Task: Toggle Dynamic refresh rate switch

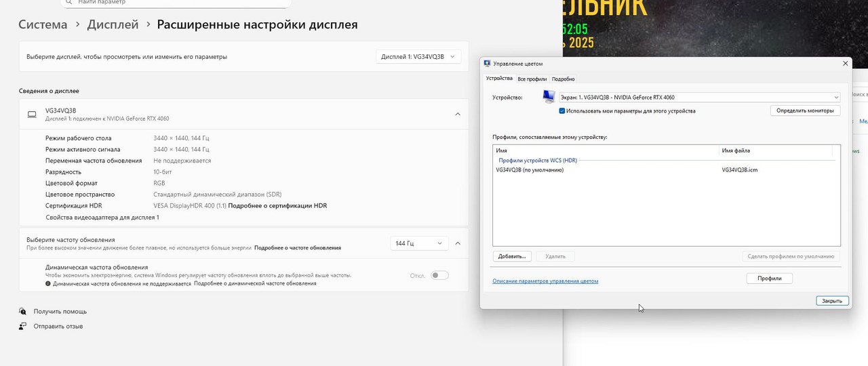Action: click(x=439, y=275)
